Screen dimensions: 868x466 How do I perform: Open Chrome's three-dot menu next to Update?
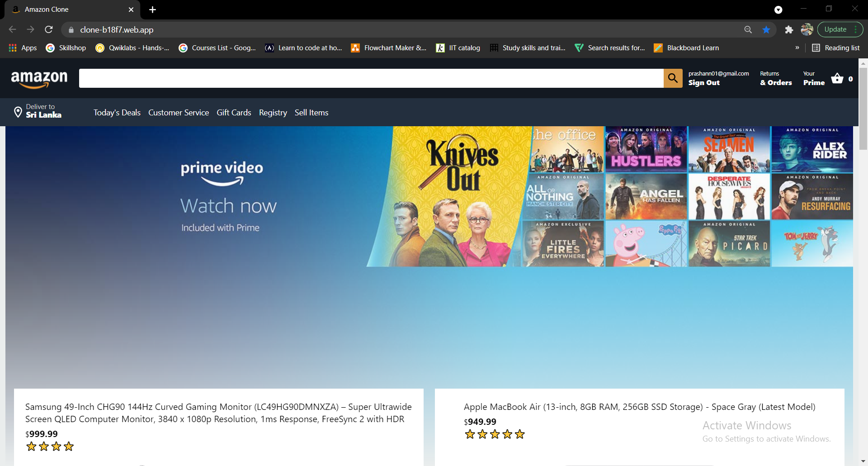(856, 30)
